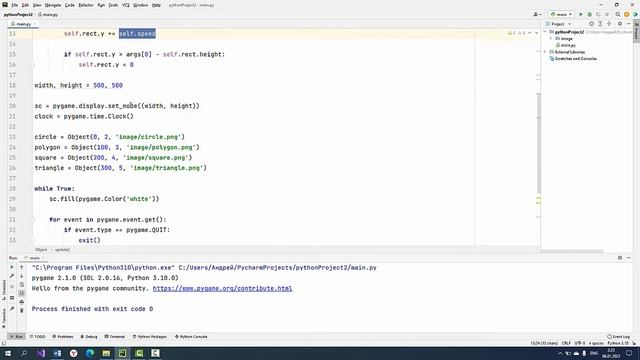
Task: Open the Navigate menu
Action: coord(53,5)
